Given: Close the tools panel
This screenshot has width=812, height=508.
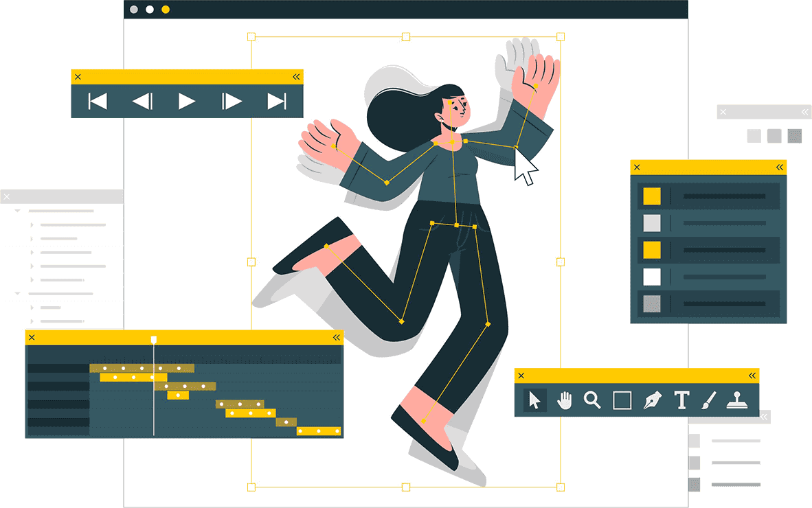Looking at the screenshot, I should click(521, 376).
